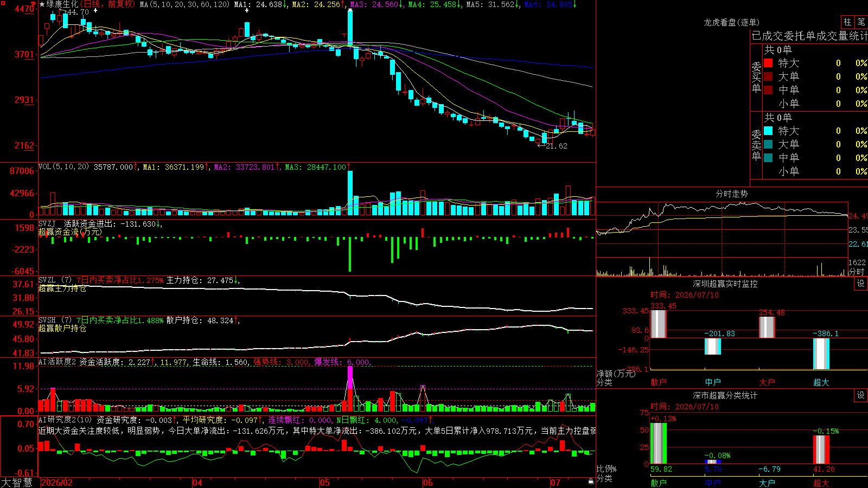Open the AI研究度2(10) indicator label
The height and width of the screenshot is (488, 868).
[66, 420]
